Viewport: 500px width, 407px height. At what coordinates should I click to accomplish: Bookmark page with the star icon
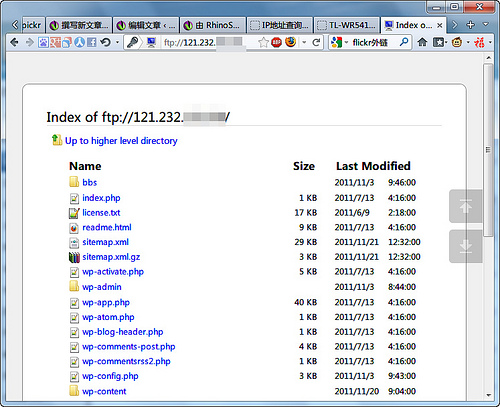coord(263,42)
